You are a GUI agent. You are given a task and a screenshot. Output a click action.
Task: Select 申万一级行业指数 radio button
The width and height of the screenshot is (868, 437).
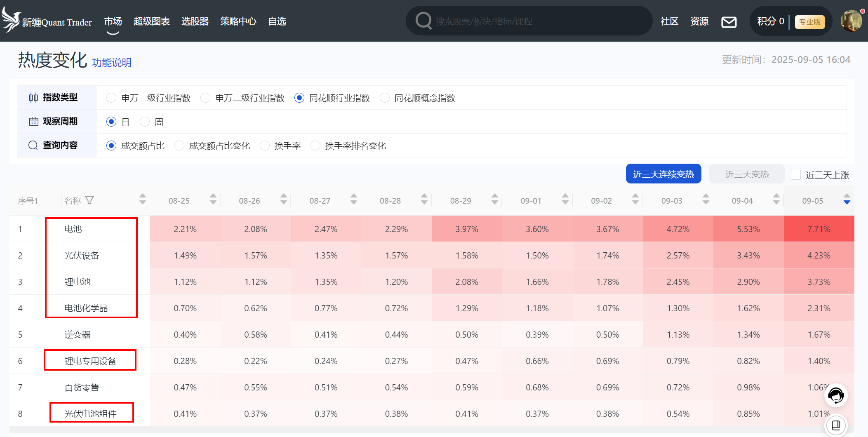(111, 98)
